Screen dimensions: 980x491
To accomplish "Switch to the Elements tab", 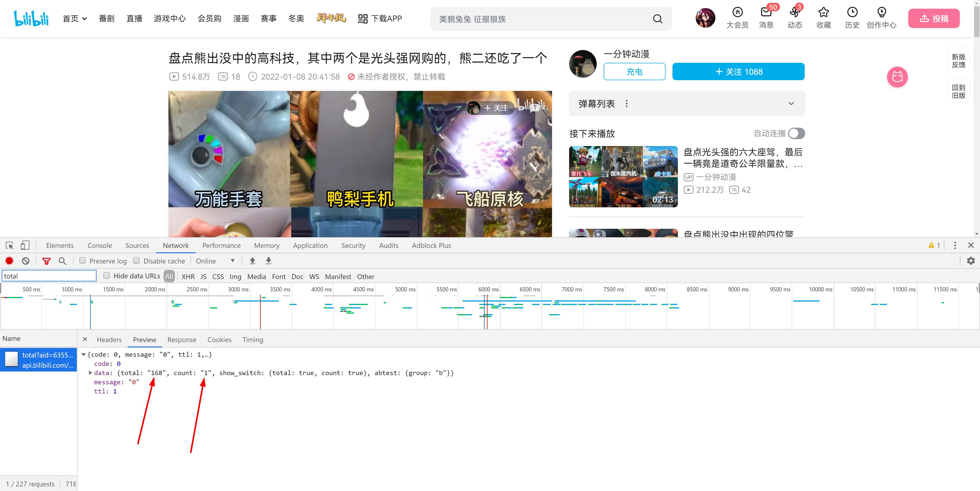I will [60, 246].
